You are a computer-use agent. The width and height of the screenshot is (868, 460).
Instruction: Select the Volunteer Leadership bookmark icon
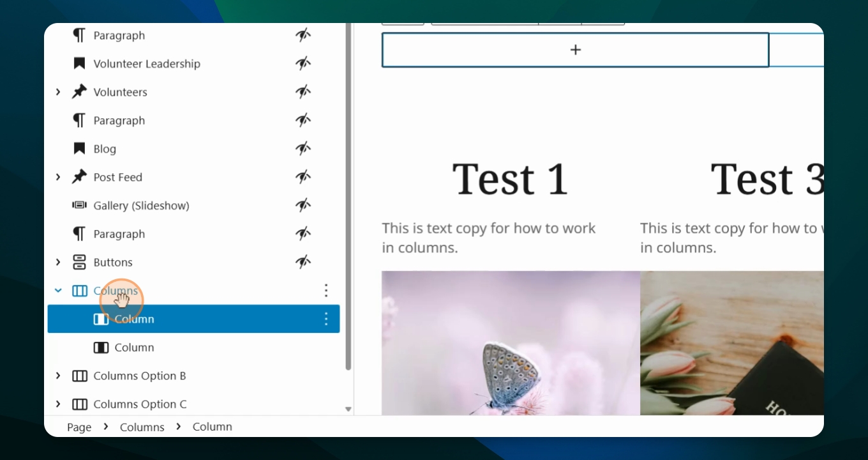[x=79, y=63]
